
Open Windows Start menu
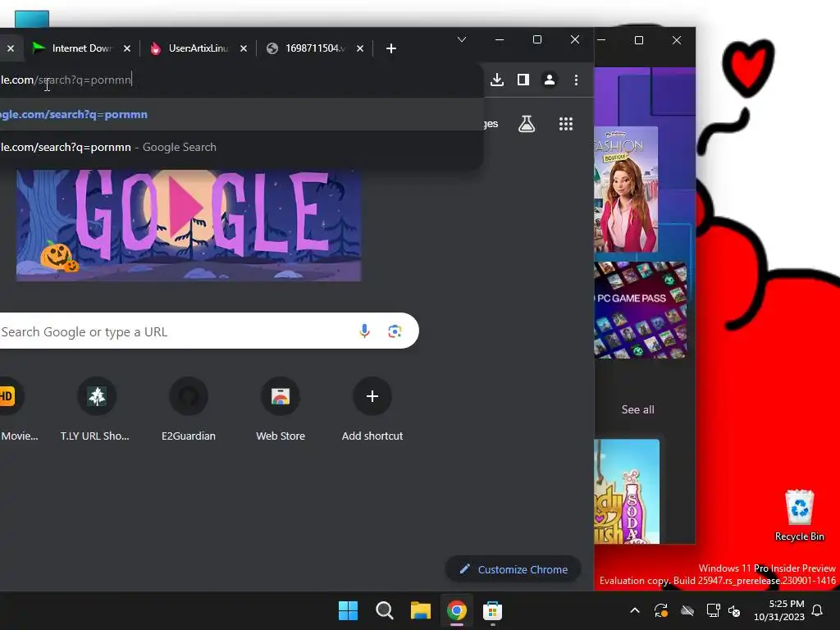click(x=348, y=610)
